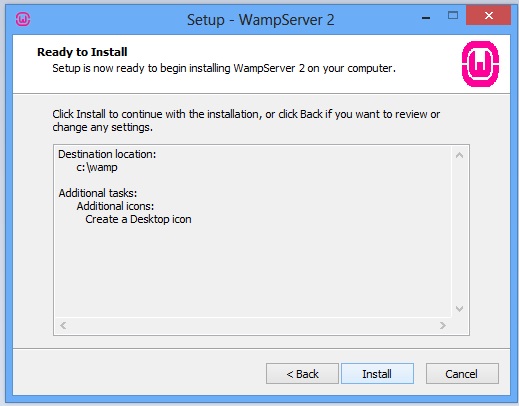Click the 'Destination location:' line
This screenshot has width=519, height=406.
(x=107, y=154)
